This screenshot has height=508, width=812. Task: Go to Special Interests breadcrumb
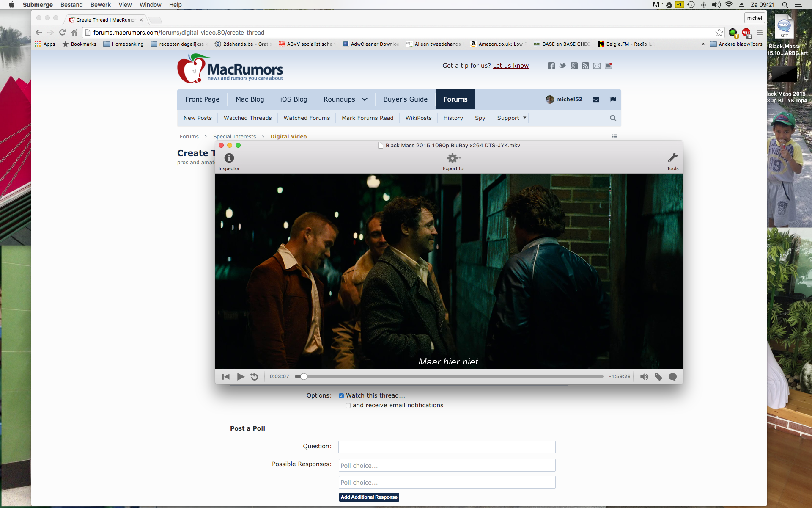pos(234,136)
